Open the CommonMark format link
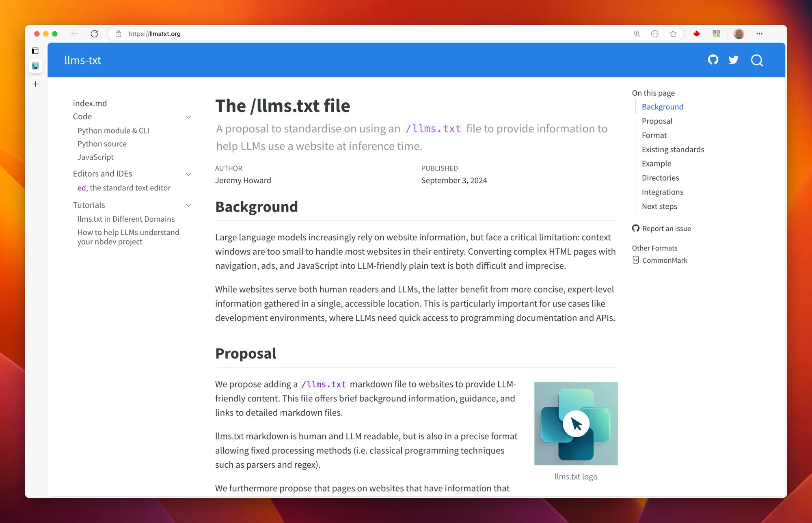The width and height of the screenshot is (812, 523). pos(665,260)
